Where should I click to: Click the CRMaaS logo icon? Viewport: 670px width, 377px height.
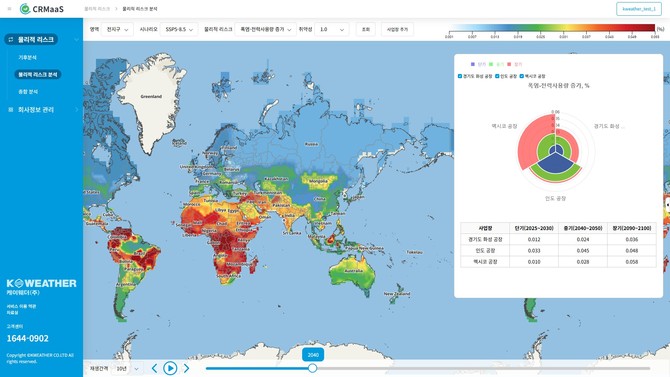click(25, 9)
